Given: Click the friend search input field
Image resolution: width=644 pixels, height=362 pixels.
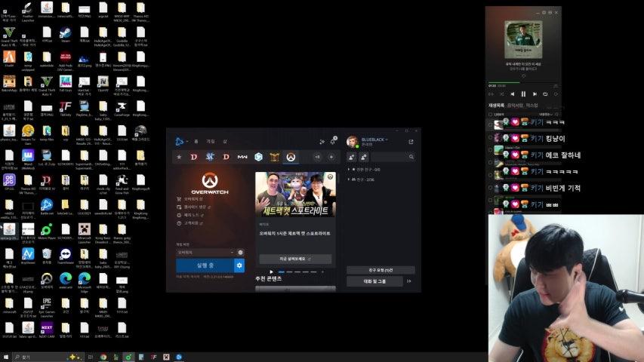Looking at the screenshot, I should pyautogui.click(x=393, y=157).
